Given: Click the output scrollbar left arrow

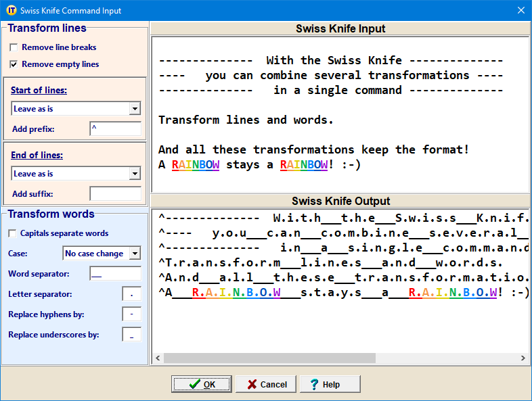Looking at the screenshot, I should click(x=157, y=358).
